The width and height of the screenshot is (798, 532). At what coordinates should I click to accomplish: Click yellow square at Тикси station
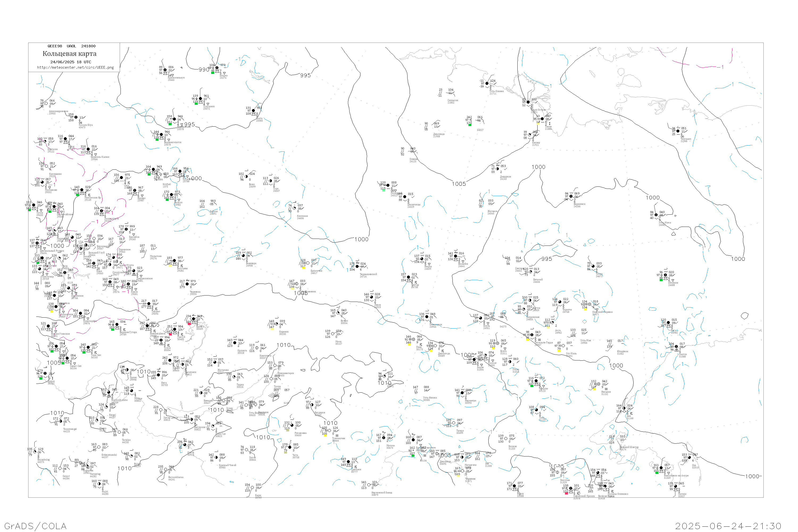(x=538, y=124)
